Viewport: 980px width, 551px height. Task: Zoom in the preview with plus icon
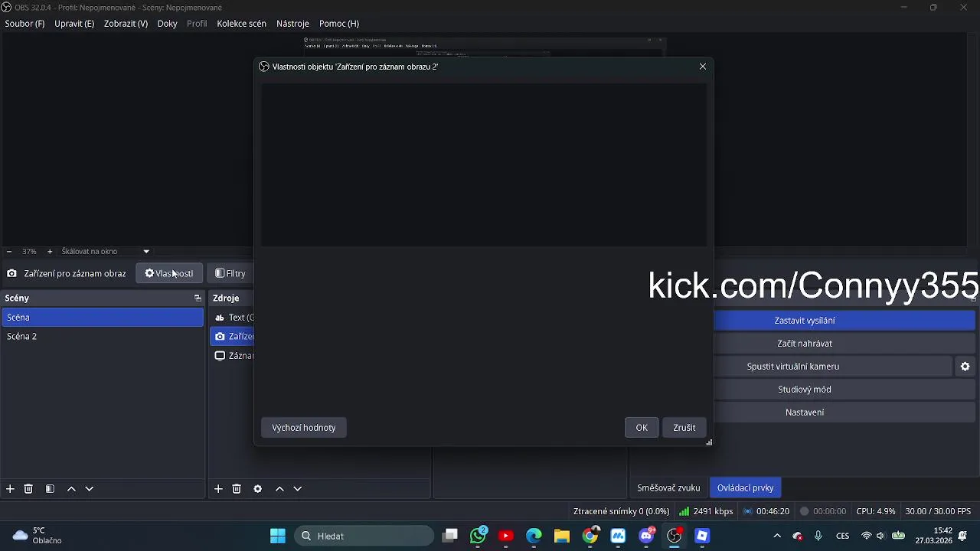point(50,251)
